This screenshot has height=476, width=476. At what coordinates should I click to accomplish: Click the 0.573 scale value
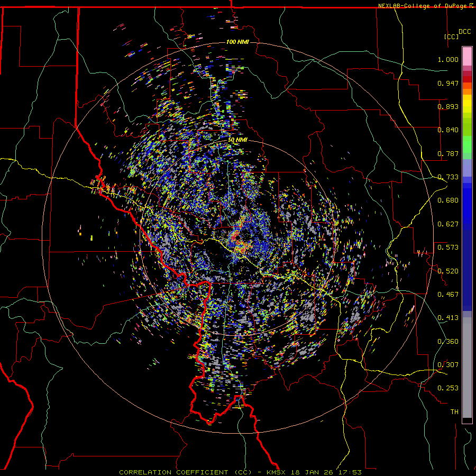coord(448,248)
